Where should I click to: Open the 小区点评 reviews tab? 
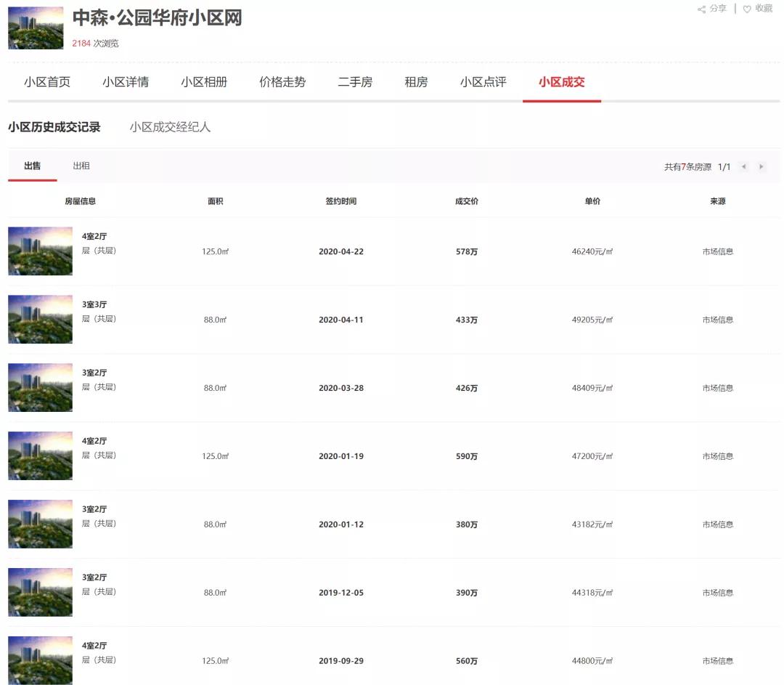(481, 82)
